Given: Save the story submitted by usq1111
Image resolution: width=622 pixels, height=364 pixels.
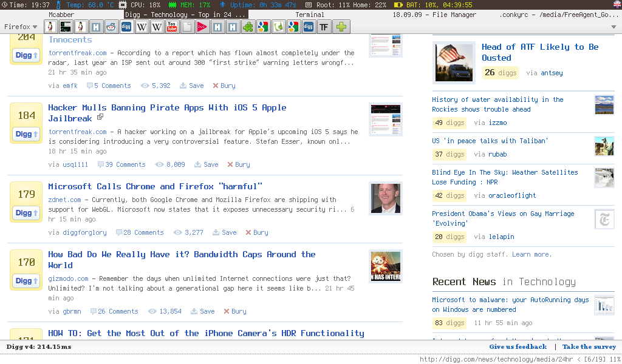Looking at the screenshot, I should point(207,164).
